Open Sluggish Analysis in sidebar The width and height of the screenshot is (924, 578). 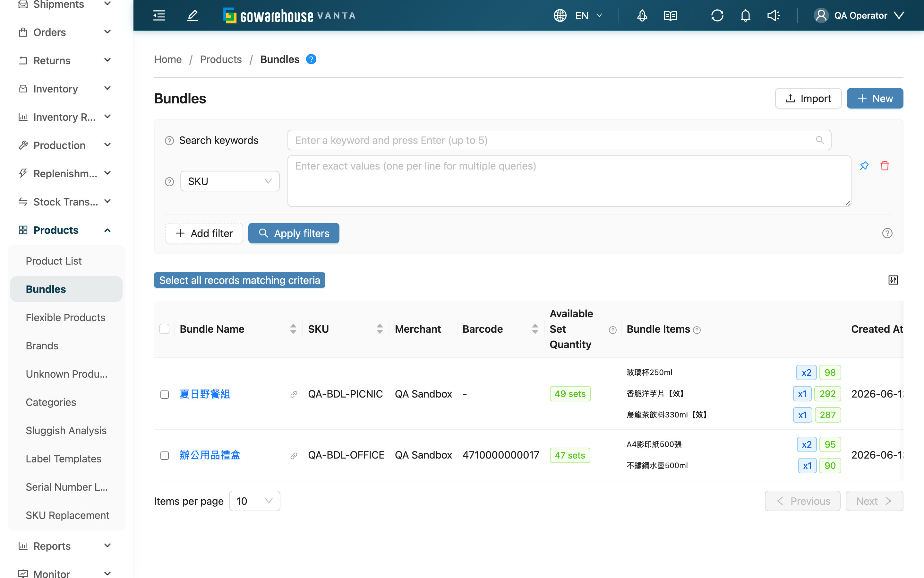tap(66, 430)
